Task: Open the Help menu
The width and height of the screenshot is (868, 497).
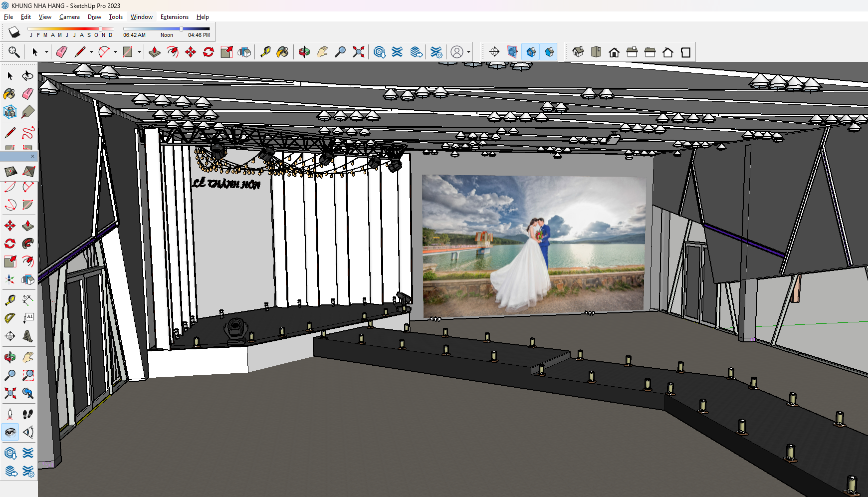Action: (203, 17)
